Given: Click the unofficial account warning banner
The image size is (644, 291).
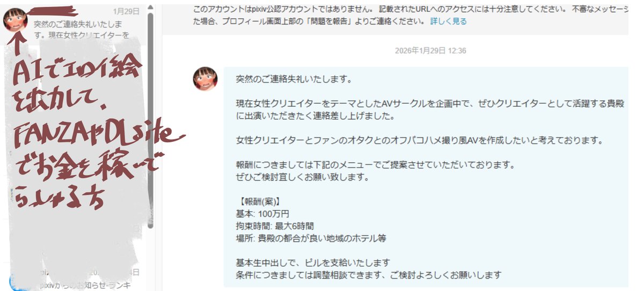Looking at the screenshot, I should [x=395, y=17].
